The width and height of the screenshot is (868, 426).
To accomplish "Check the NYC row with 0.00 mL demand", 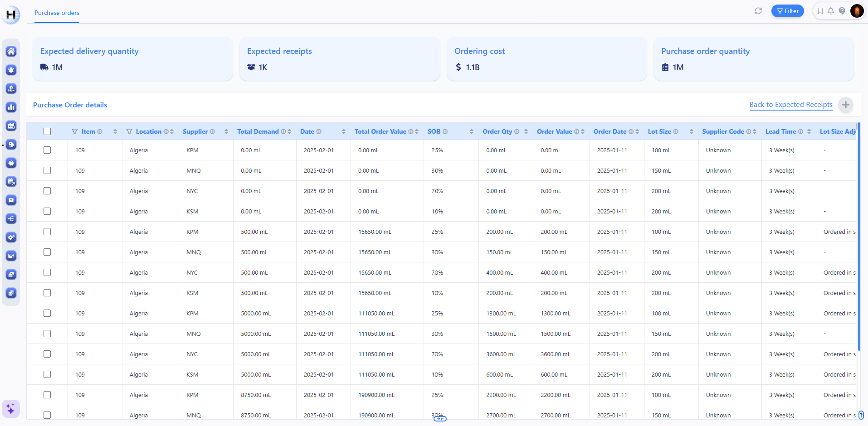I will tap(47, 191).
